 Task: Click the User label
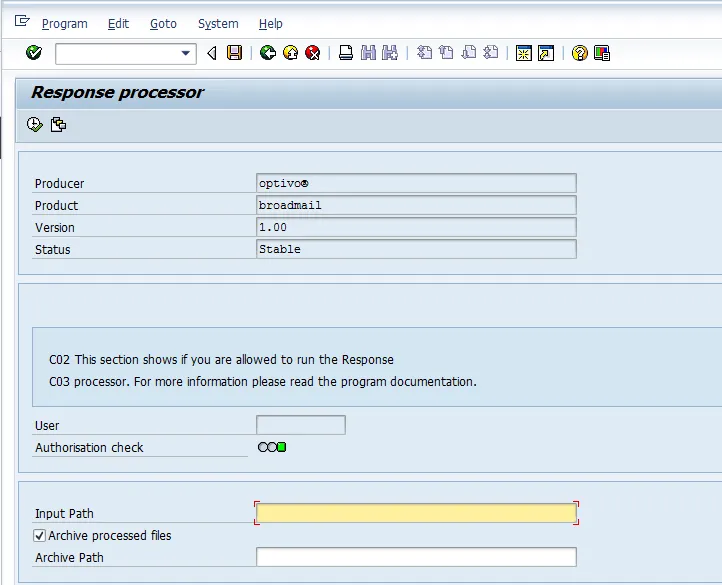point(47,425)
